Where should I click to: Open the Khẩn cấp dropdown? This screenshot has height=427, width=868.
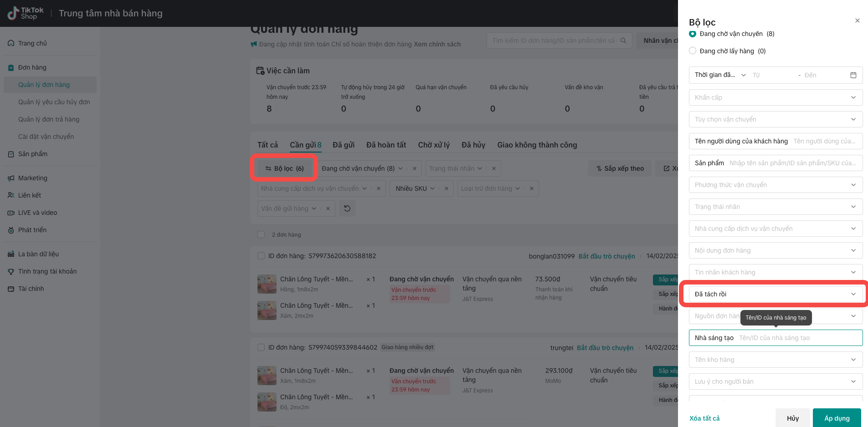click(775, 97)
